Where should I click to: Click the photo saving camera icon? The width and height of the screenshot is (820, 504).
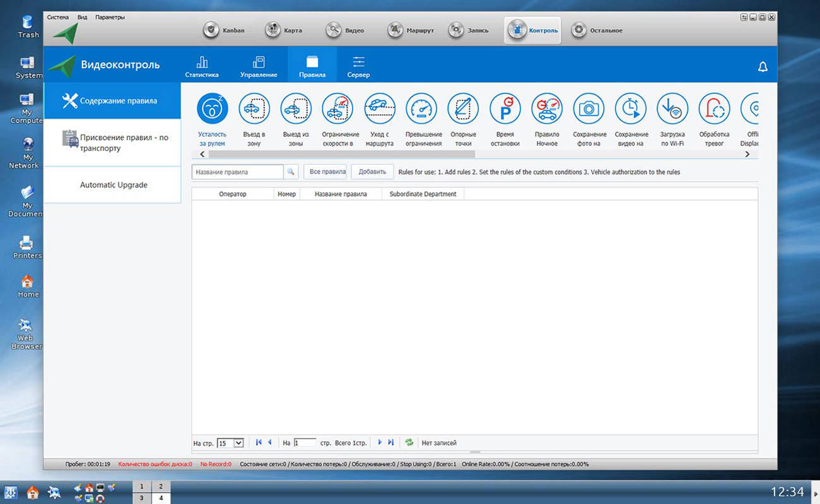(589, 109)
